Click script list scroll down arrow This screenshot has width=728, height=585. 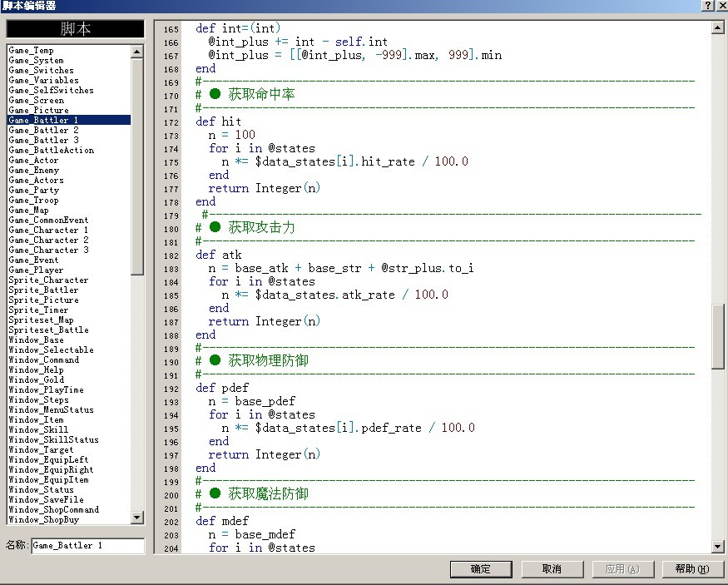(x=137, y=518)
